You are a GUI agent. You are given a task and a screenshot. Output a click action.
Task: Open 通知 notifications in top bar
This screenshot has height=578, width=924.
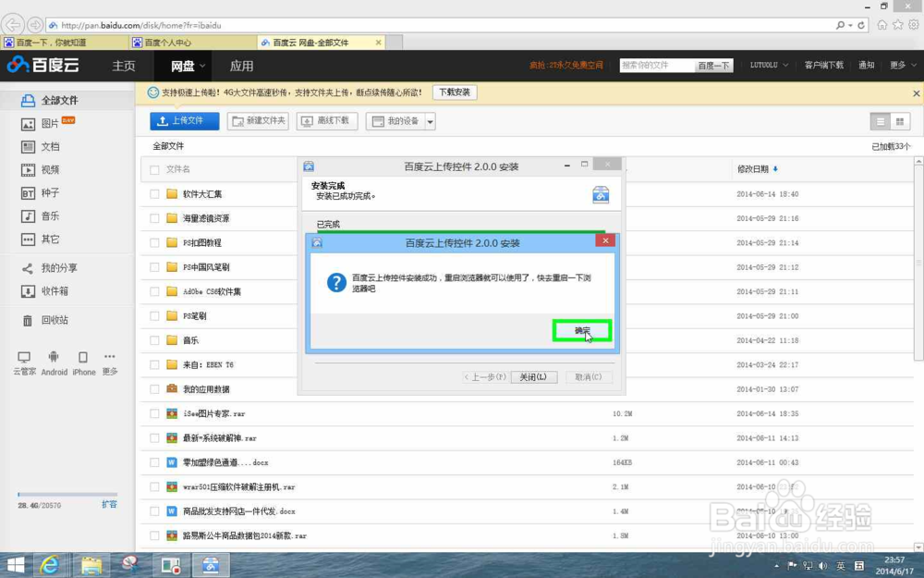(867, 65)
